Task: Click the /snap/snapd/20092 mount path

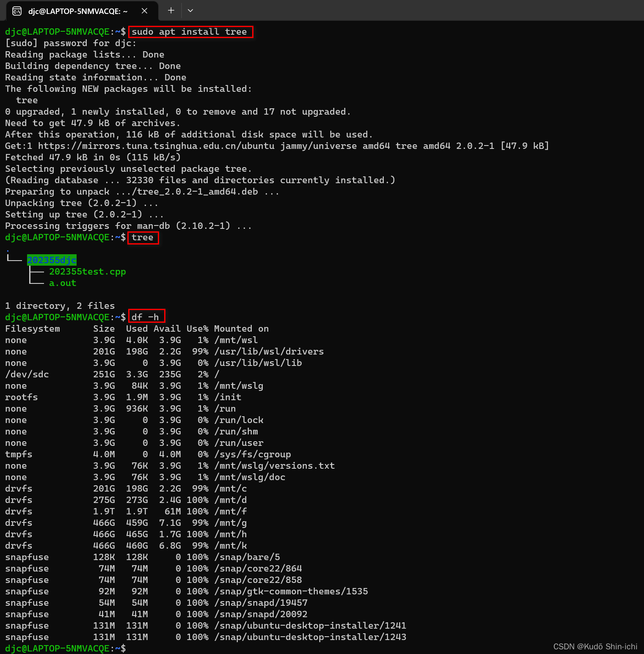Action: 261,614
